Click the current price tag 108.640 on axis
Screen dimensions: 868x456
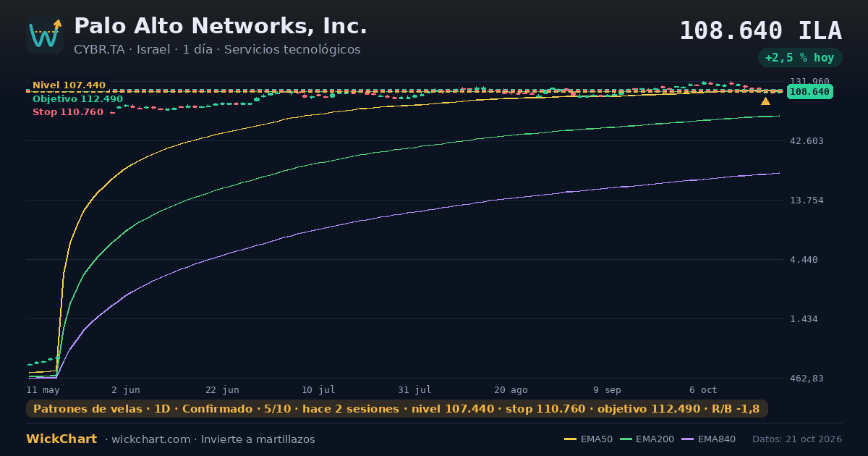(809, 92)
